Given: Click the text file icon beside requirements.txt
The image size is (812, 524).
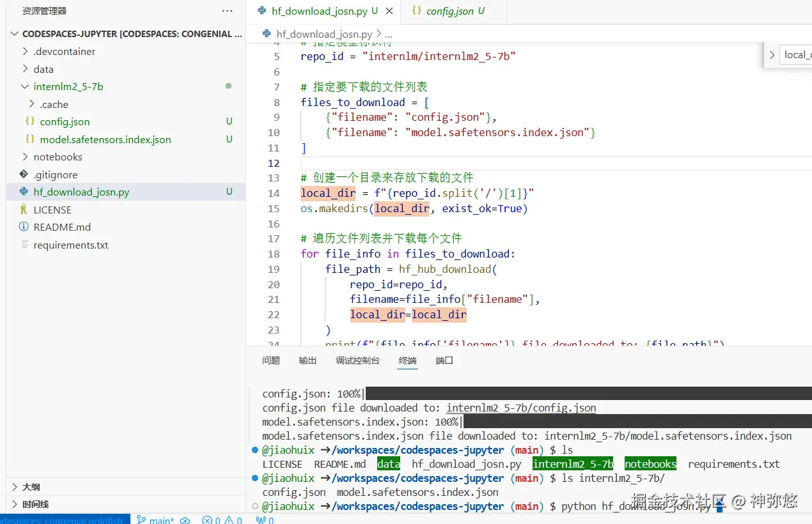Looking at the screenshot, I should pyautogui.click(x=24, y=245).
